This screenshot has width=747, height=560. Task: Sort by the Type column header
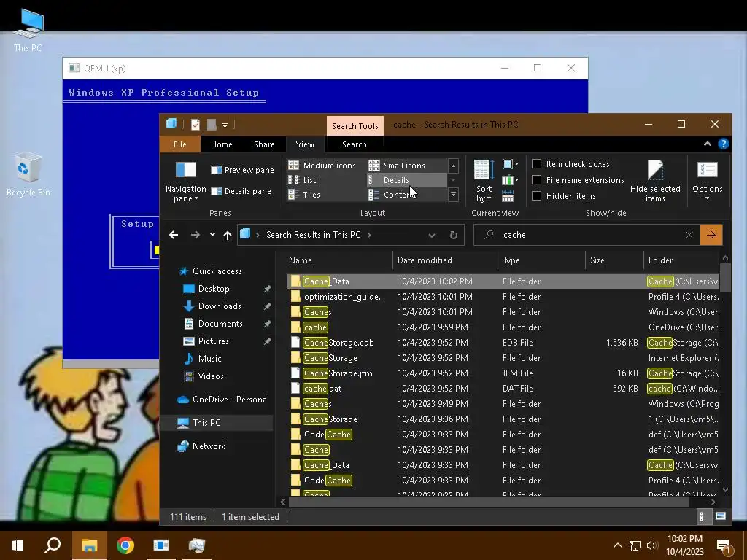pos(542,260)
